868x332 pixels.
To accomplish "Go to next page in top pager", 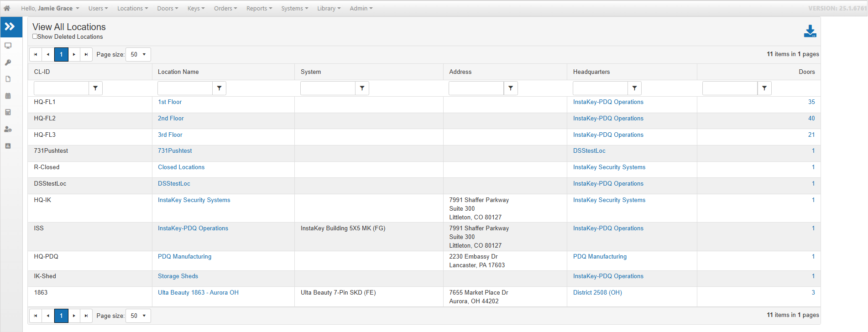I will [74, 54].
